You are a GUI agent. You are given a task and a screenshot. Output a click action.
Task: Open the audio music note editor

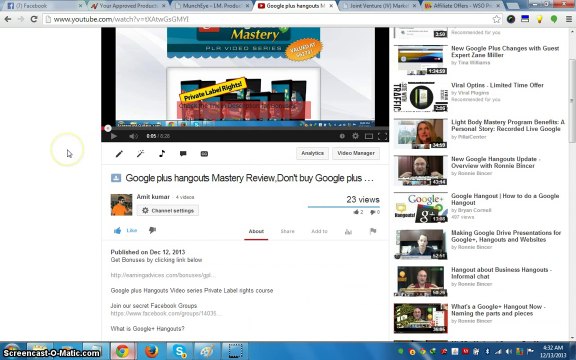pos(162,154)
